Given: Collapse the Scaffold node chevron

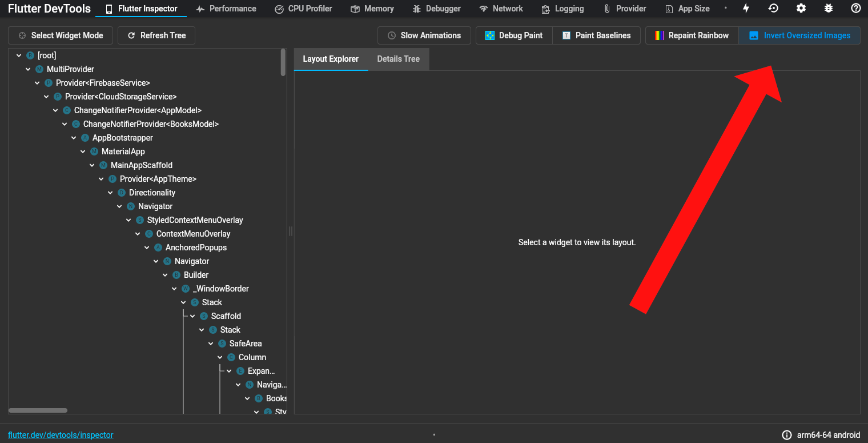Looking at the screenshot, I should [192, 316].
